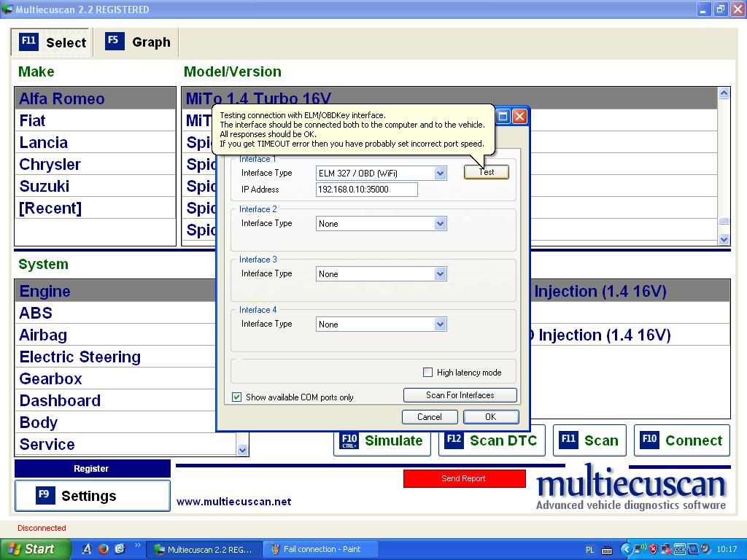The width and height of the screenshot is (747, 560).
Task: Uncheck Show available COM ports only
Action: pos(236,397)
